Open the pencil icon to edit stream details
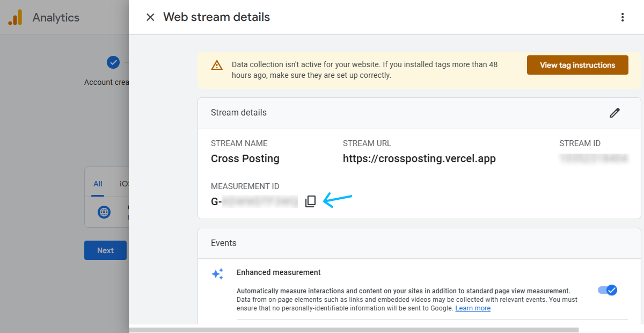This screenshot has height=333, width=644. coord(614,113)
